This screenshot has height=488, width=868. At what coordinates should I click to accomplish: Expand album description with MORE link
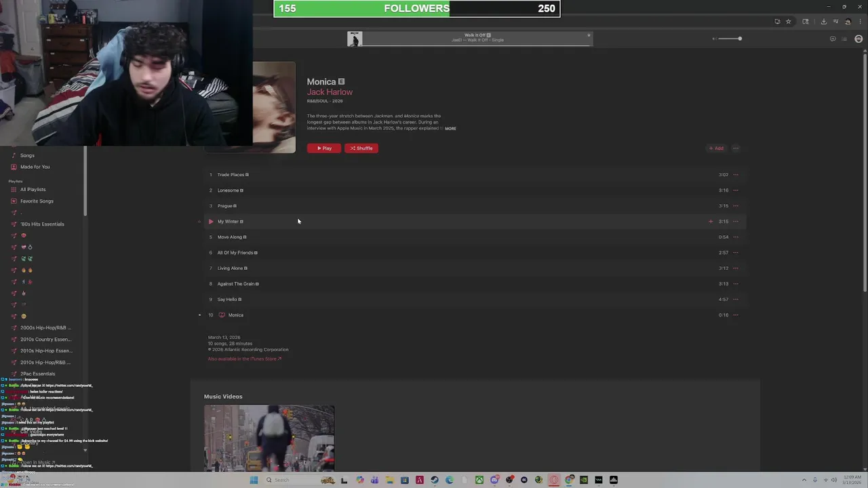tap(450, 128)
